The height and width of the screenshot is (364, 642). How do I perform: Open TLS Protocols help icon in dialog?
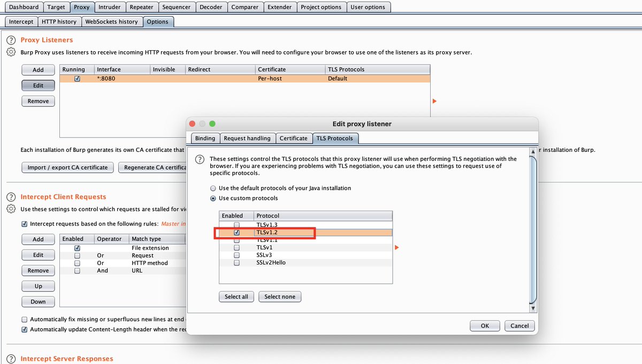(200, 159)
